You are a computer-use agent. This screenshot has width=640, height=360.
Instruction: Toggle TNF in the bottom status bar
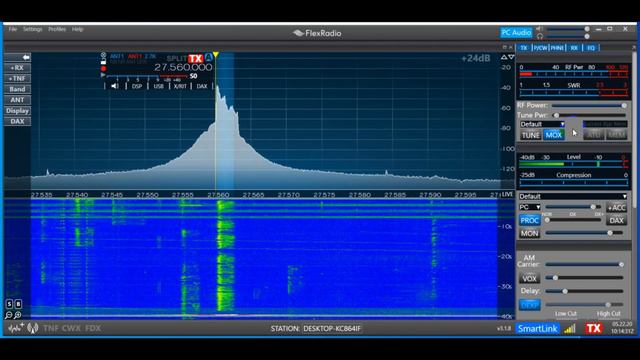(51, 328)
